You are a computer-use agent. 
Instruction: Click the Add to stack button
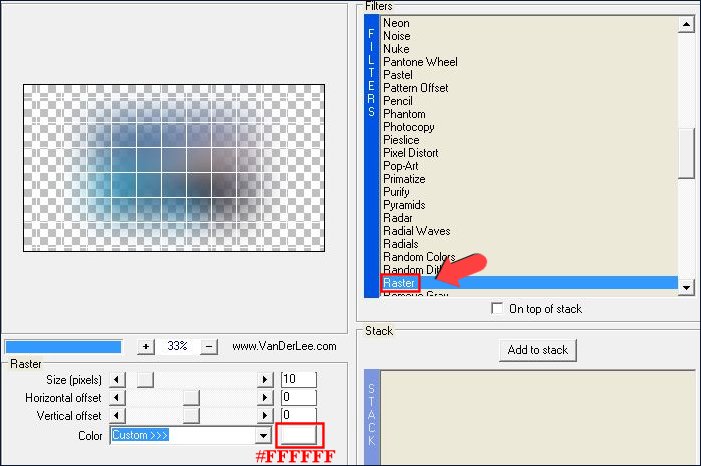pos(538,350)
